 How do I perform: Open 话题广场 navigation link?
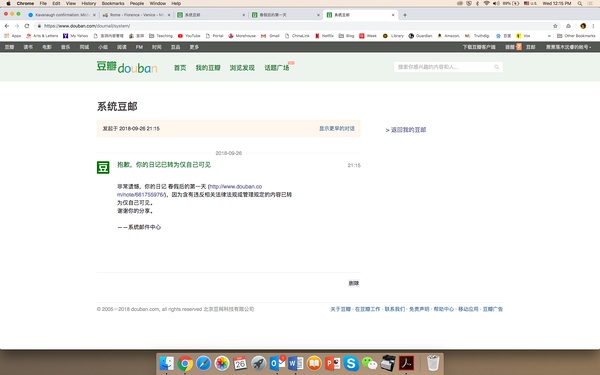click(277, 68)
